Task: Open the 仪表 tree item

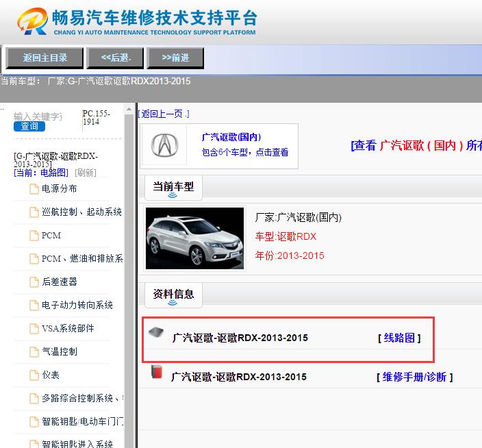Action: coord(51,375)
